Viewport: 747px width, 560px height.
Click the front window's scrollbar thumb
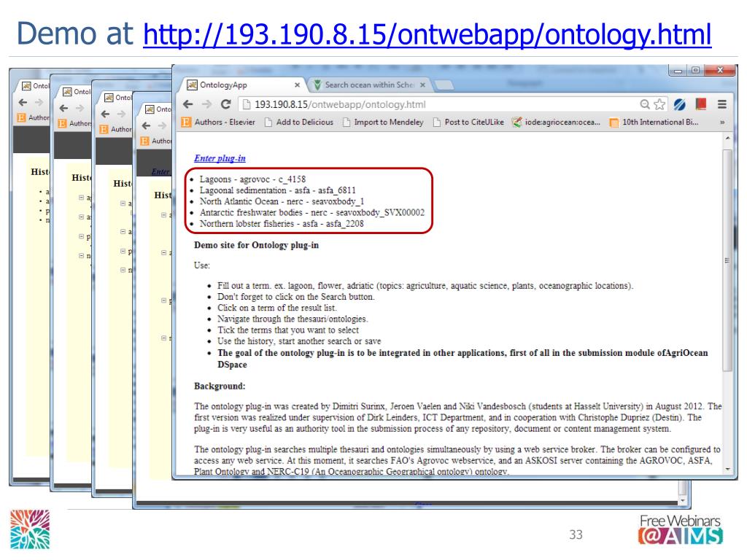(727, 260)
